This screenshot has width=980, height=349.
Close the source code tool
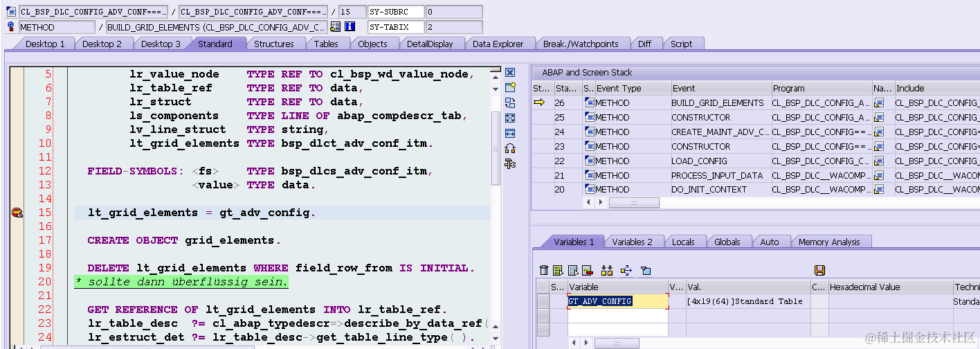(x=510, y=73)
